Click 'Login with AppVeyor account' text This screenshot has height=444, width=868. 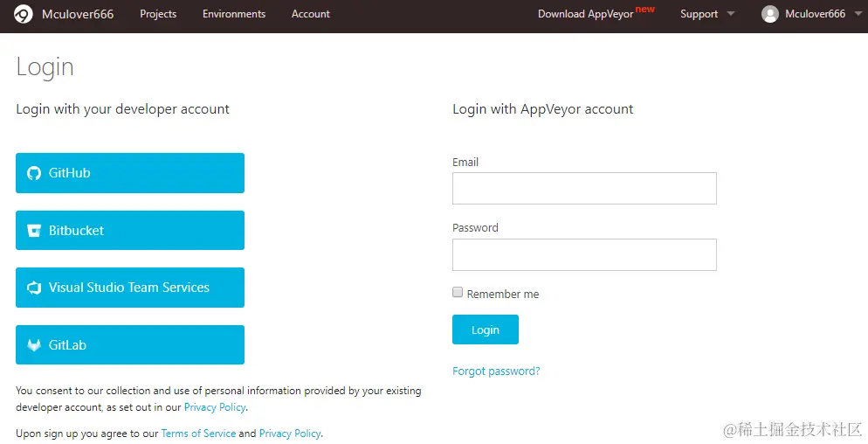coord(543,109)
